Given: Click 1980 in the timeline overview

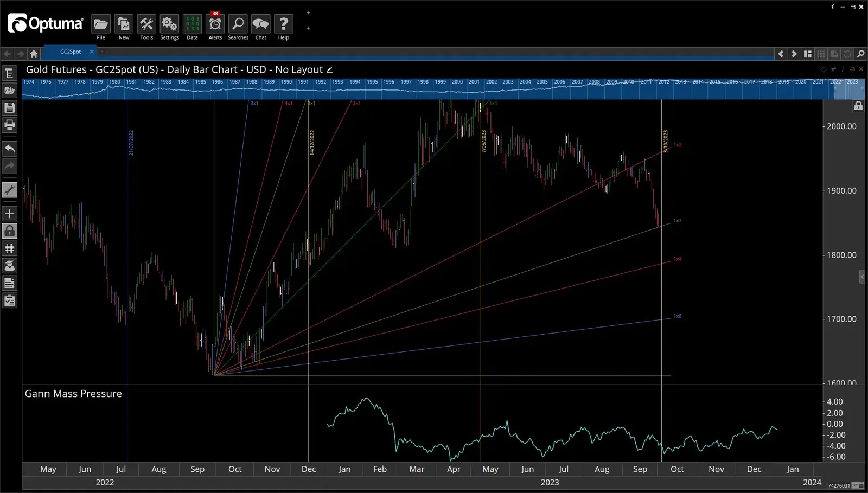Looking at the screenshot, I should click(114, 82).
